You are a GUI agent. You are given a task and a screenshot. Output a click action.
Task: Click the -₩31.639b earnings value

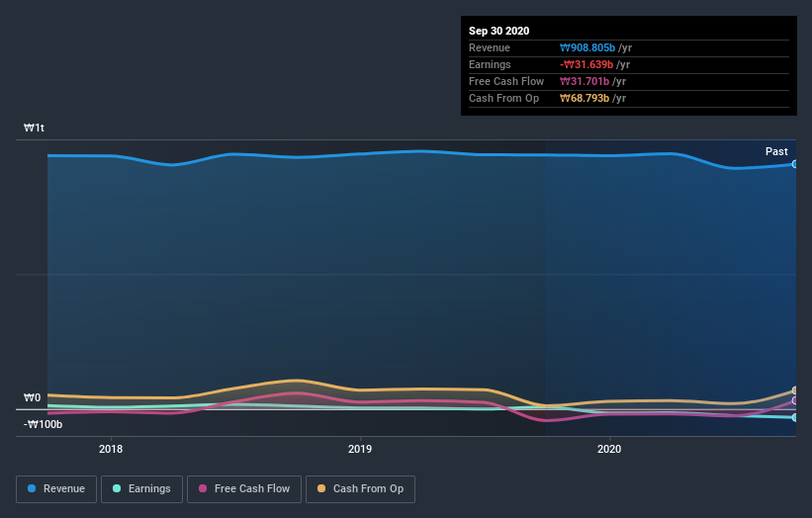[x=586, y=64]
